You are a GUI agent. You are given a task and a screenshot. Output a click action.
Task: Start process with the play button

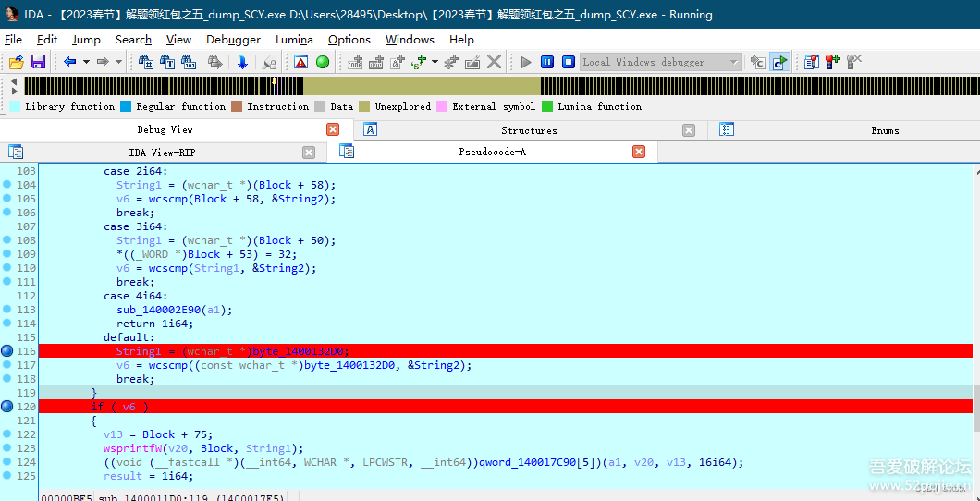526,62
